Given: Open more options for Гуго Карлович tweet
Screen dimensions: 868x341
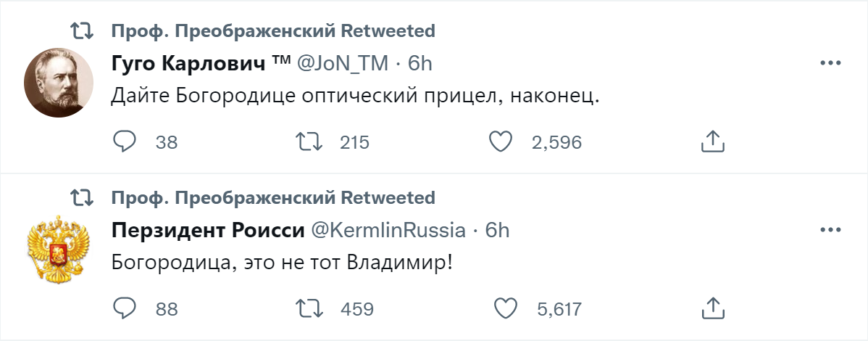Looking at the screenshot, I should tap(829, 63).
